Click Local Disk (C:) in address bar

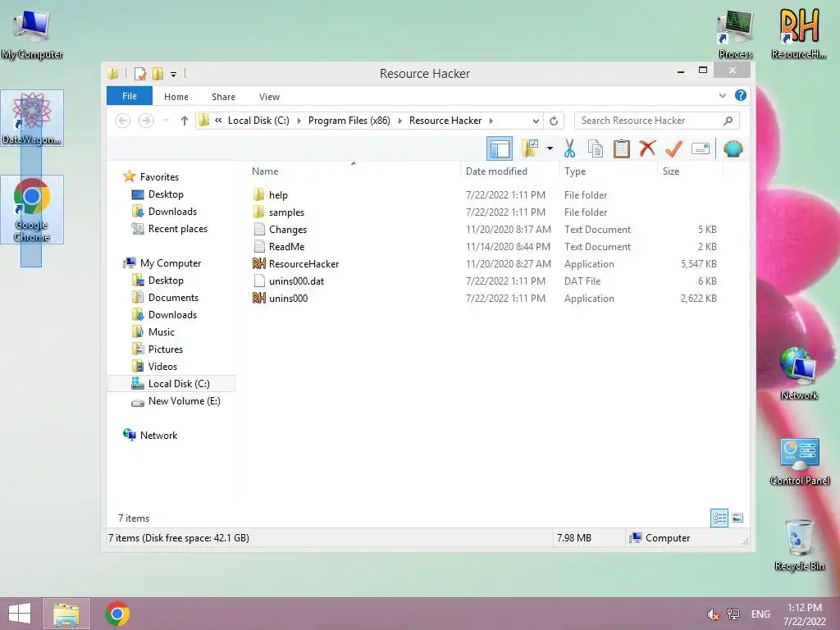(x=258, y=121)
